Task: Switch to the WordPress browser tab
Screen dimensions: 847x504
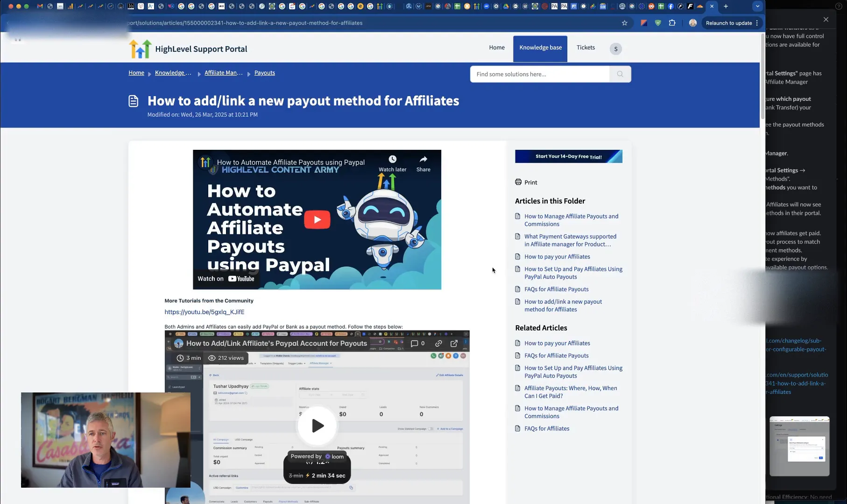Action: (525, 7)
